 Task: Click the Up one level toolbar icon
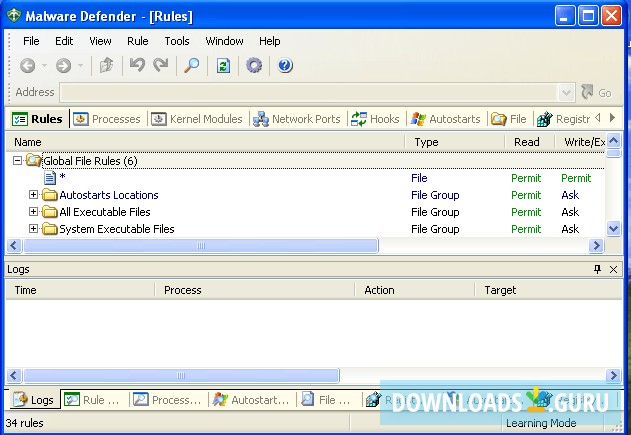click(x=106, y=65)
